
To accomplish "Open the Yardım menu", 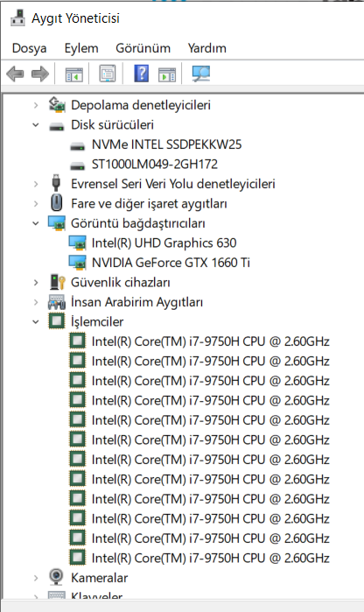I will [x=206, y=48].
